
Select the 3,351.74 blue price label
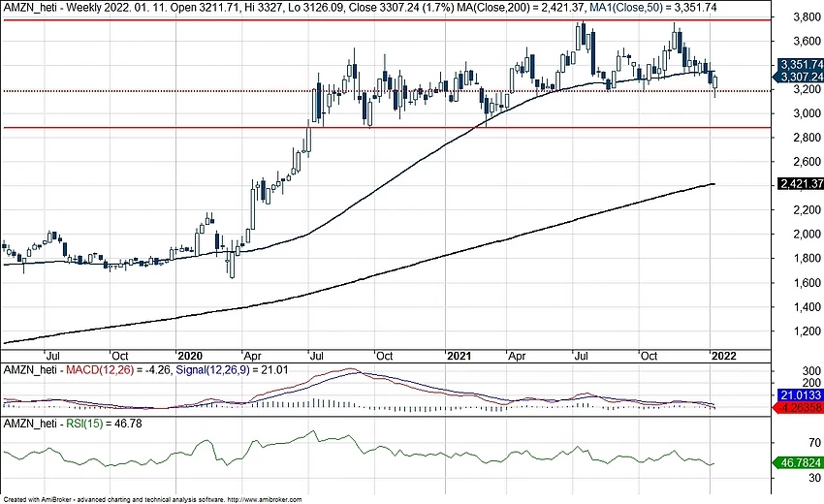(x=802, y=65)
